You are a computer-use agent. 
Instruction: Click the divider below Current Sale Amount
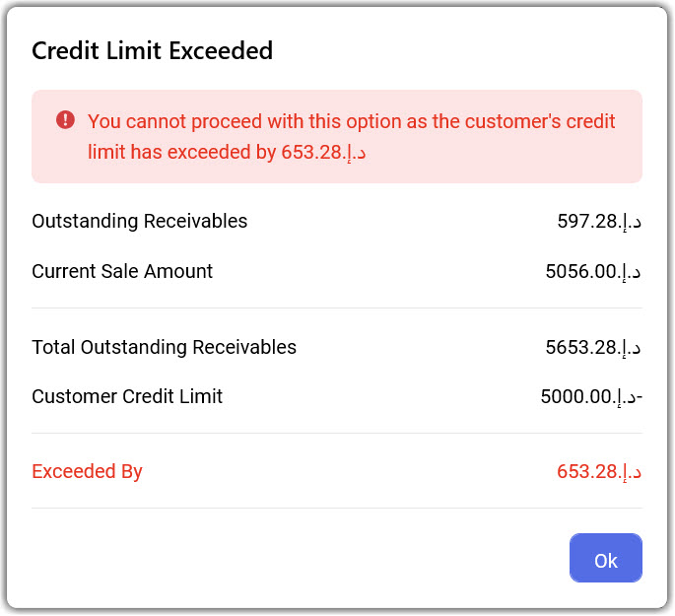tap(337, 308)
